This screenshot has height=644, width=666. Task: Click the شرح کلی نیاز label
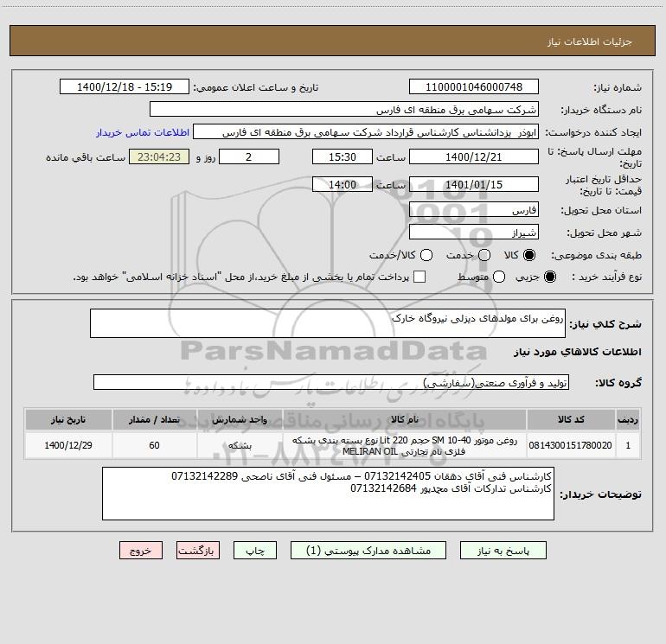[605, 324]
